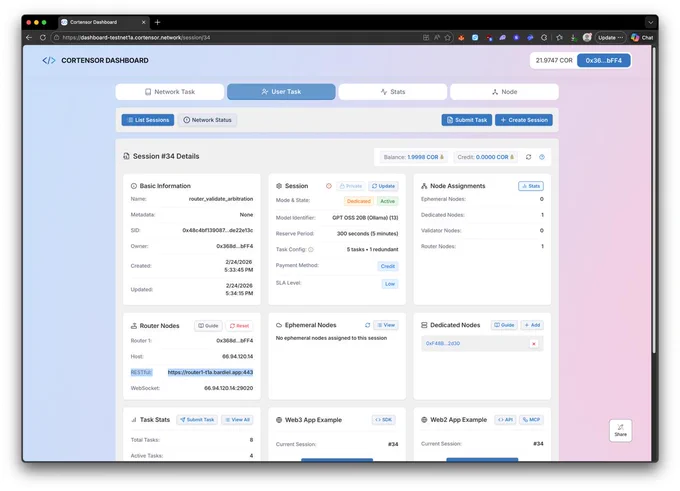Open the API button in Web2 App Example
Screen dimensions: 680x491
505,420
